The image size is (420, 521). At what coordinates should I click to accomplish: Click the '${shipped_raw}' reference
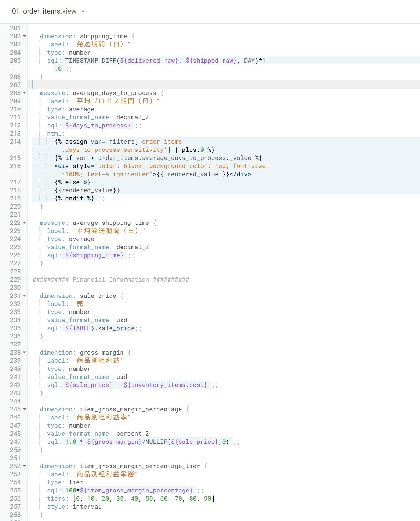point(211,60)
